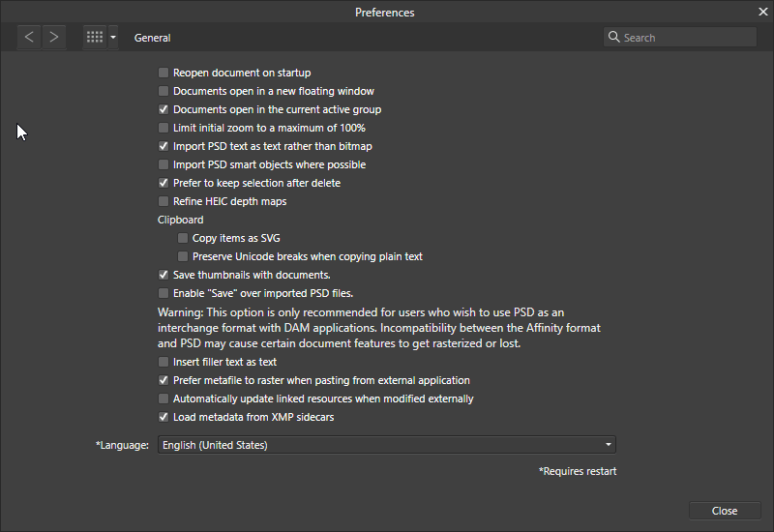This screenshot has height=532, width=774.
Task: Click the magnifier search icon
Action: [613, 37]
